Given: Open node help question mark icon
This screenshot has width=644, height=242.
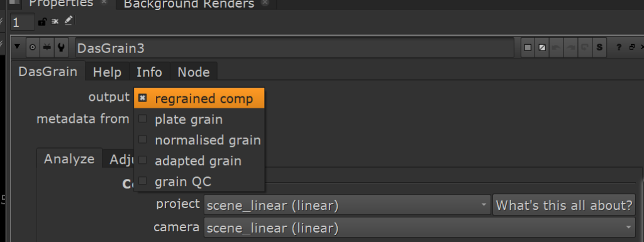Looking at the screenshot, I should [x=619, y=48].
